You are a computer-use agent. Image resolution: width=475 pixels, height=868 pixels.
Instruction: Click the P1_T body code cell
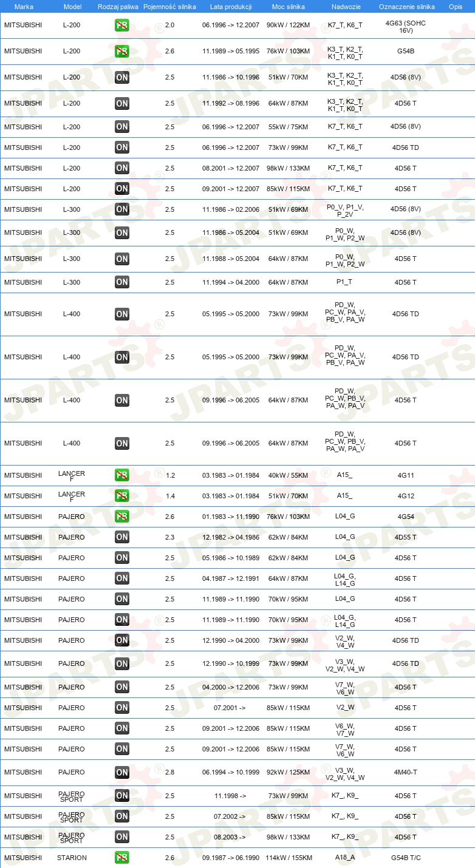point(344,282)
